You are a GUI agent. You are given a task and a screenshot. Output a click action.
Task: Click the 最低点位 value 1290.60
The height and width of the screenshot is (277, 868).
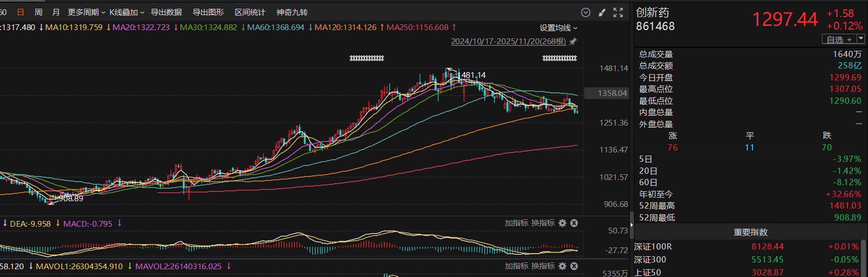846,101
